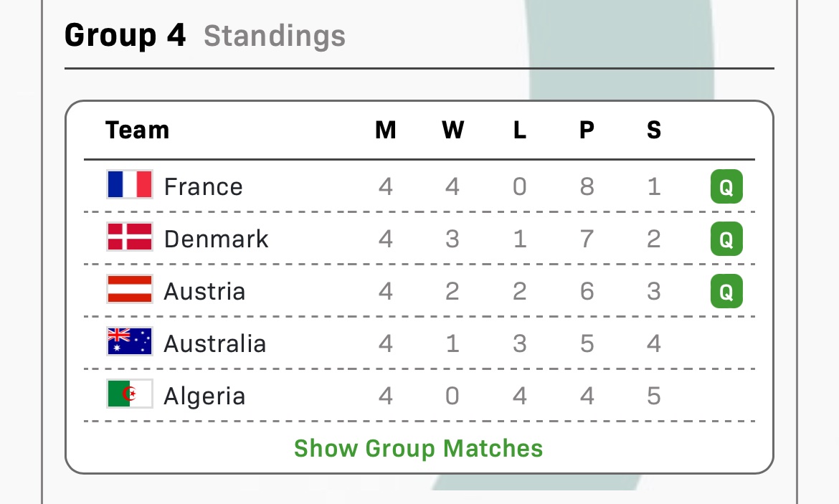Open the Algeria team name link
The height and width of the screenshot is (504, 839).
pos(204,396)
